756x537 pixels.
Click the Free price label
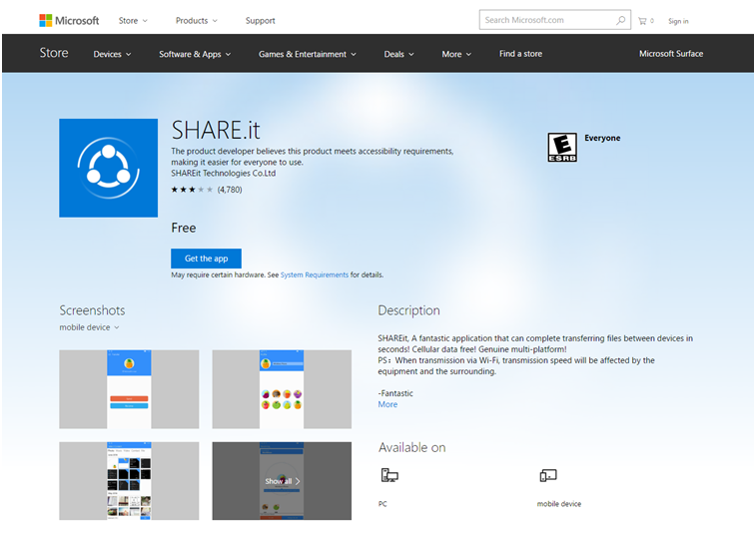coord(183,228)
